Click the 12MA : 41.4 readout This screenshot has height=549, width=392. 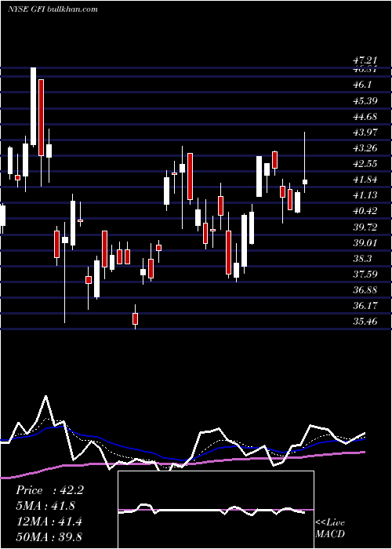[x=49, y=522]
